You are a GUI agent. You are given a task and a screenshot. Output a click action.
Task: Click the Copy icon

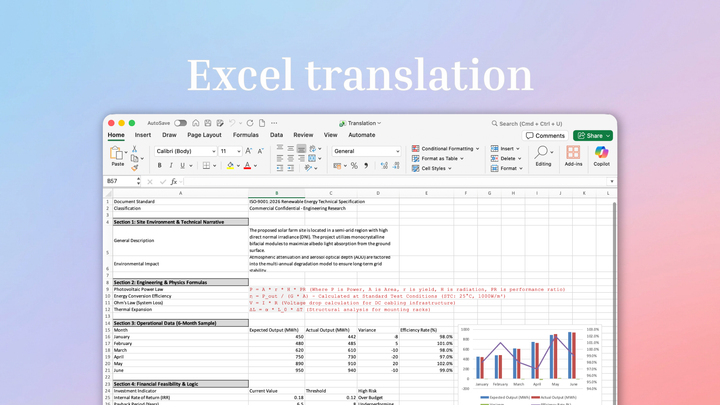coord(135,158)
